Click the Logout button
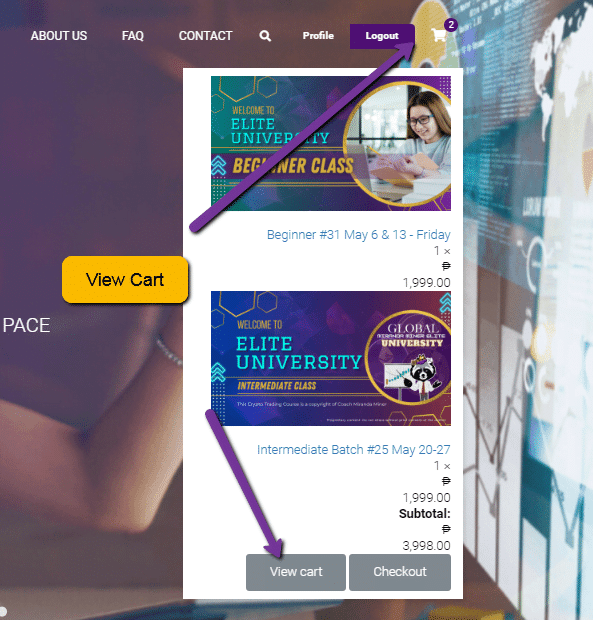593x620 pixels. point(382,36)
